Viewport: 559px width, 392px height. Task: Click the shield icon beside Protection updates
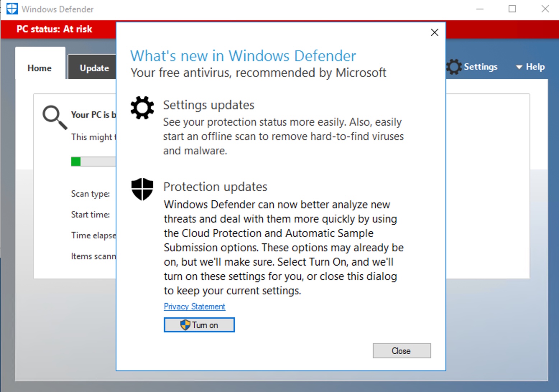click(142, 189)
